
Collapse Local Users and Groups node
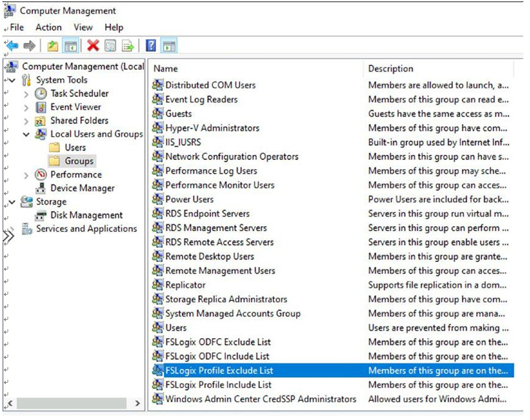point(26,134)
